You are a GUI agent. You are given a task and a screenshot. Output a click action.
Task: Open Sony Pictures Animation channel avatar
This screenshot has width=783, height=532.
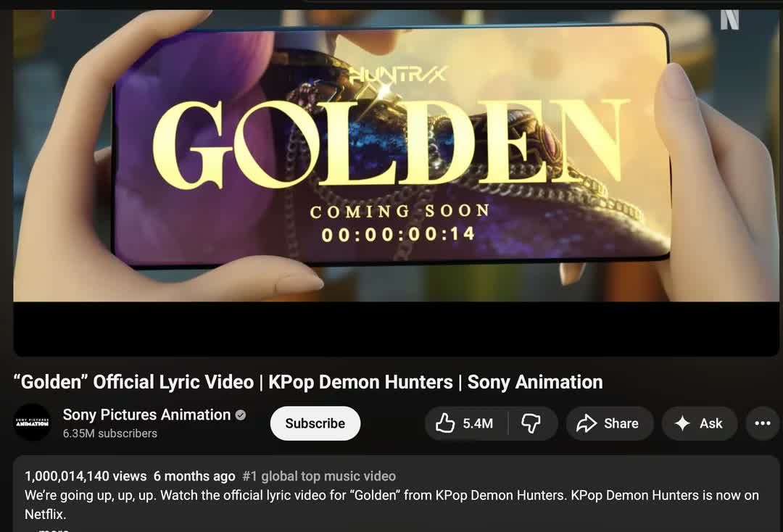[x=33, y=423]
